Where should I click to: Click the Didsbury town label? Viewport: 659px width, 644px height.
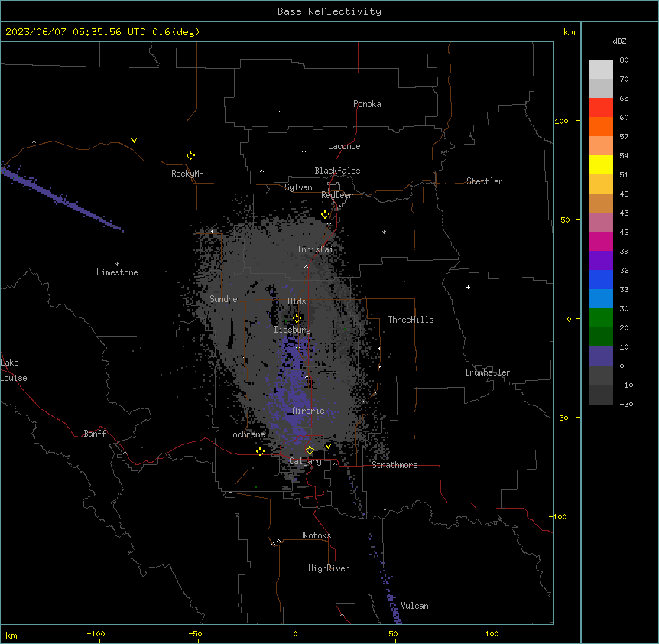tap(293, 330)
